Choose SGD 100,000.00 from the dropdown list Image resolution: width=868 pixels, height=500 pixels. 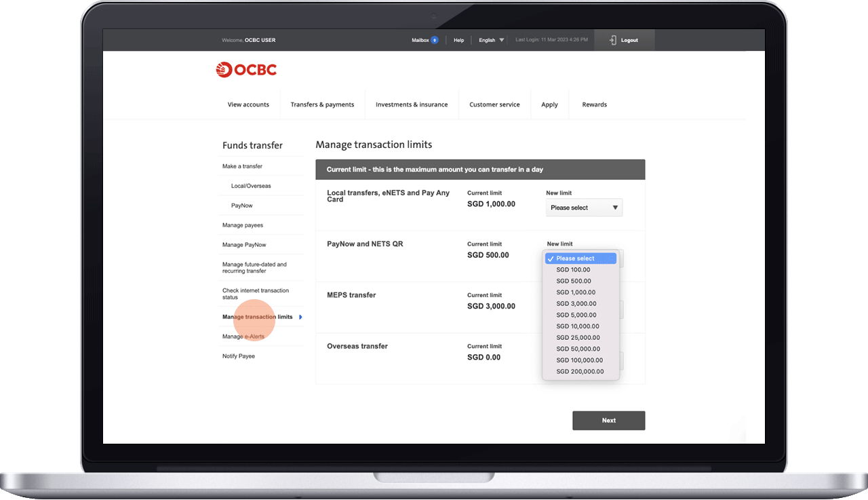[x=580, y=360]
